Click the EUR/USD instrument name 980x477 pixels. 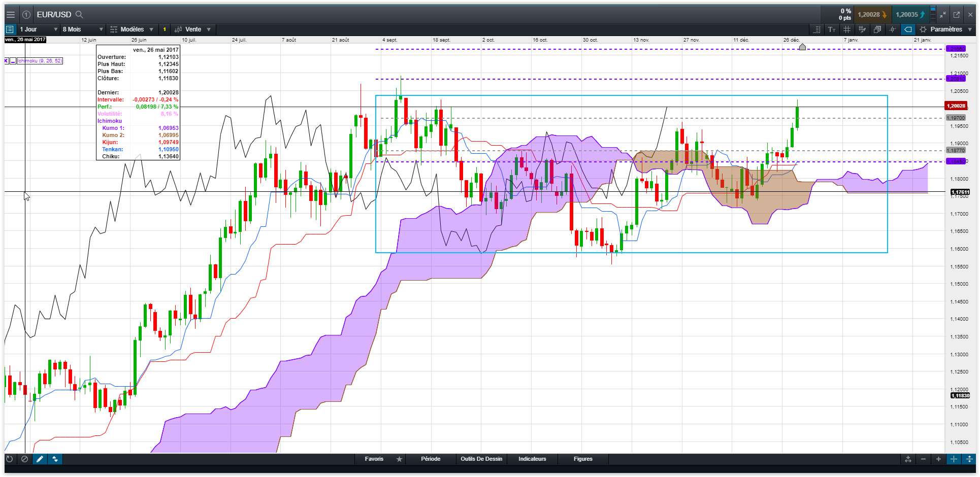coord(54,15)
